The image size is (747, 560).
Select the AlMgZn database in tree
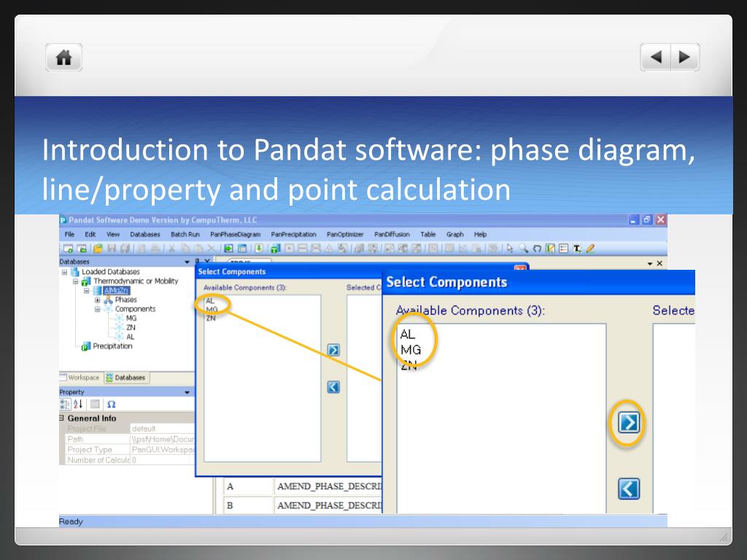[x=116, y=290]
